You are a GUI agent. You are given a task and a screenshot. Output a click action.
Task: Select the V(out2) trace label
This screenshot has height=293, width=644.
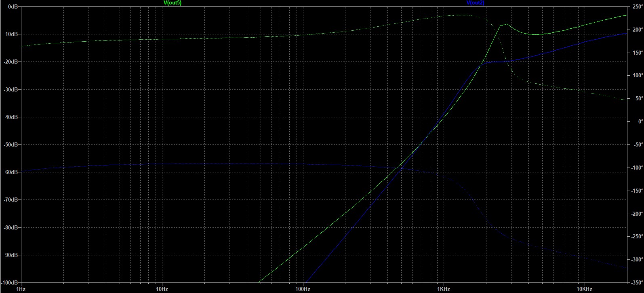click(x=475, y=3)
